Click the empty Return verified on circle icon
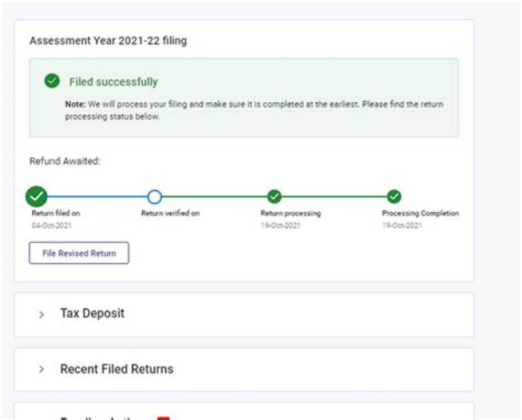Viewport: 522px width, 420px height. click(154, 196)
